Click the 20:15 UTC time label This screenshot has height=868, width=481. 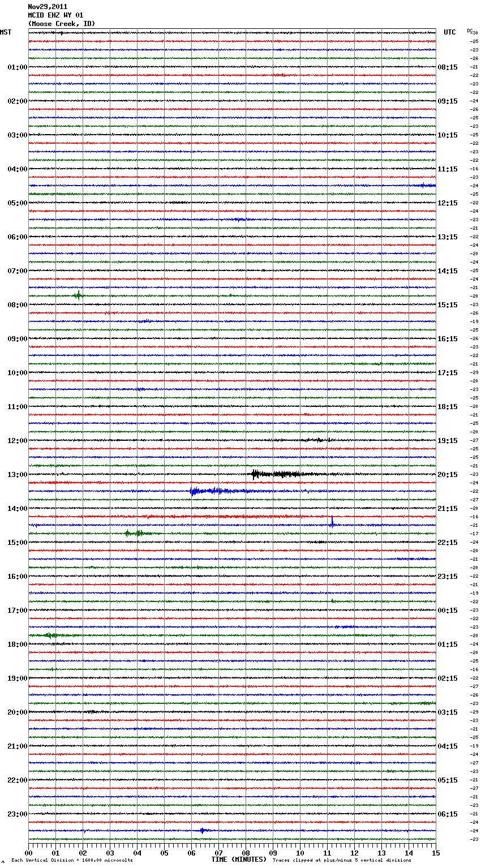[x=448, y=475]
